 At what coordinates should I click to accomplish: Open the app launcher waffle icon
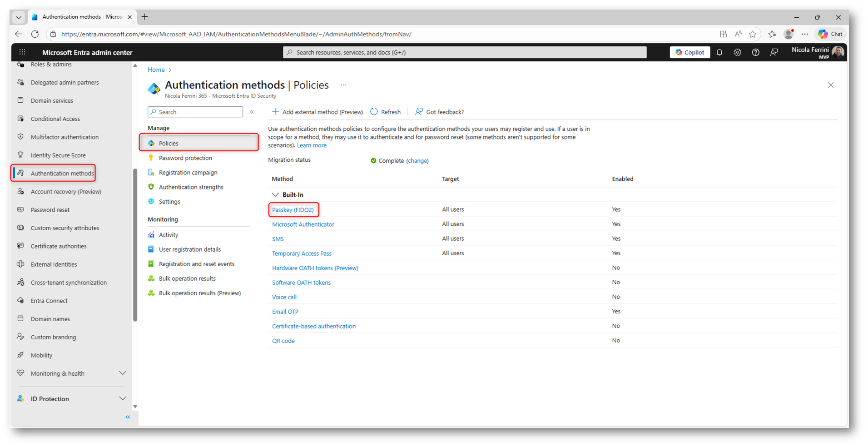(22, 52)
